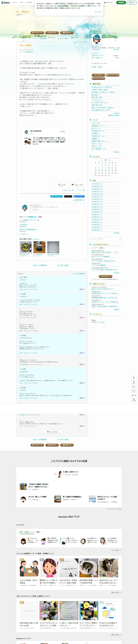Select 芸能人 ranking tab
The height and width of the screenshot is (644, 138).
tap(38, 532)
